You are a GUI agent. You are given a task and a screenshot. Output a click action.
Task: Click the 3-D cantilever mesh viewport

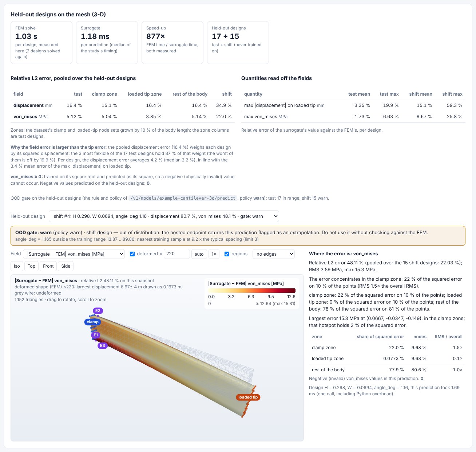tap(157, 358)
